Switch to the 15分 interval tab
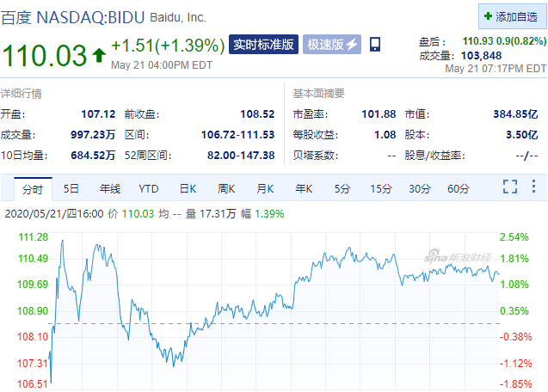Screen dimensions: 548x392 (381, 188)
